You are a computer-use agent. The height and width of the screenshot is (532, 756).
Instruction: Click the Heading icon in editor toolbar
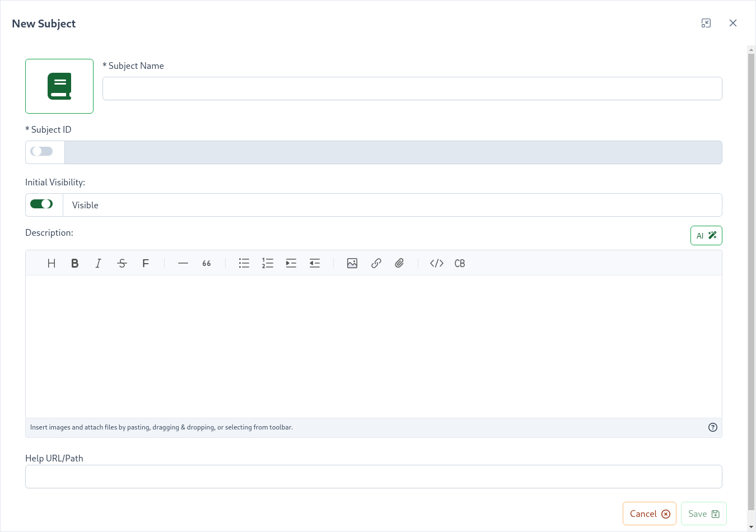coord(52,263)
